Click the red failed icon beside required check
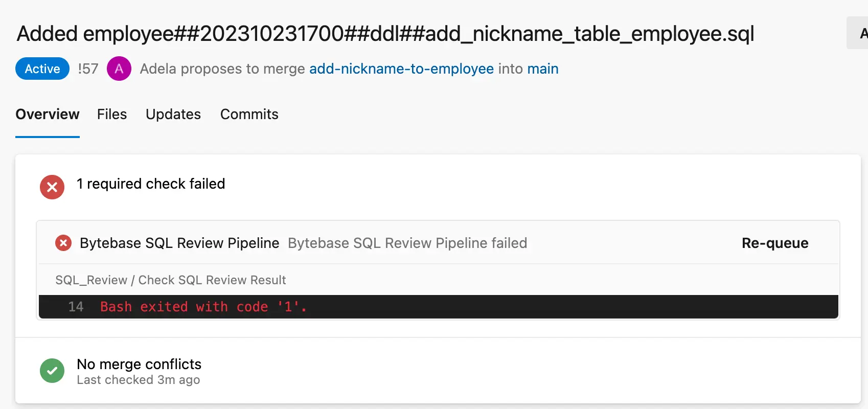 click(x=52, y=187)
